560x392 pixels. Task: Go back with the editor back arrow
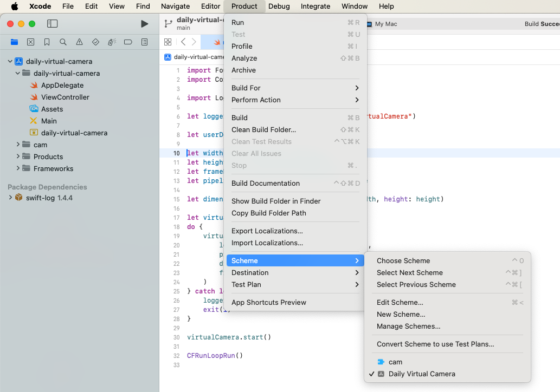pyautogui.click(x=183, y=42)
